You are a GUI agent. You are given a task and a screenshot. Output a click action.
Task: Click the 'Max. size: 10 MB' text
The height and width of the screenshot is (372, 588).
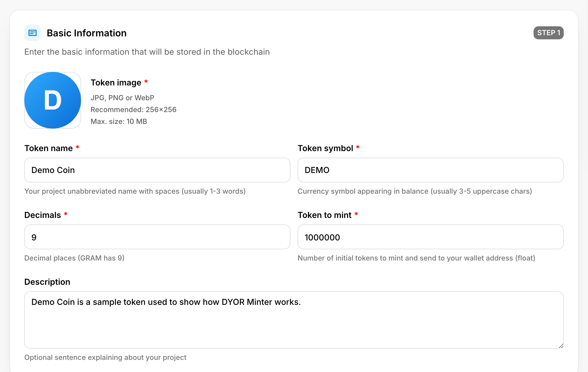coord(119,122)
